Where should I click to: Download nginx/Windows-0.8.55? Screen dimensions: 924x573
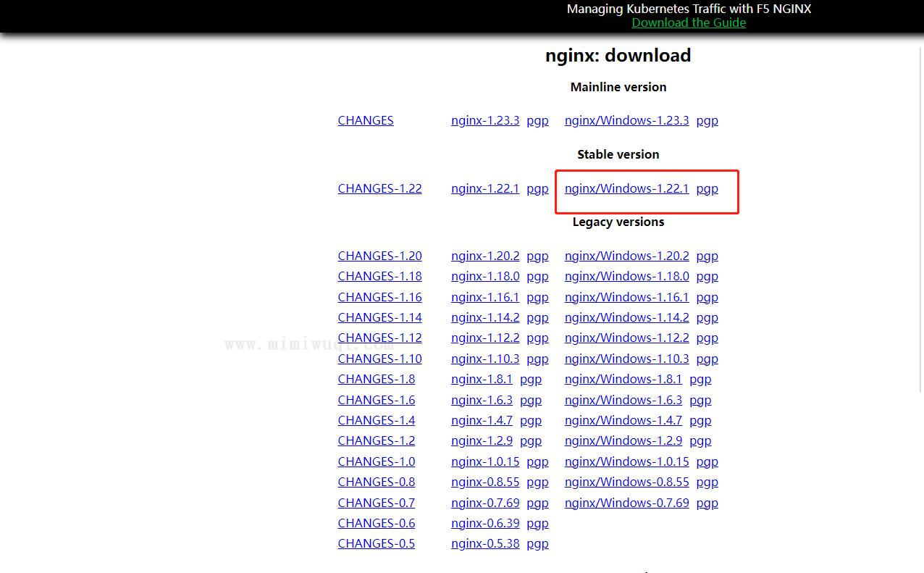[627, 482]
